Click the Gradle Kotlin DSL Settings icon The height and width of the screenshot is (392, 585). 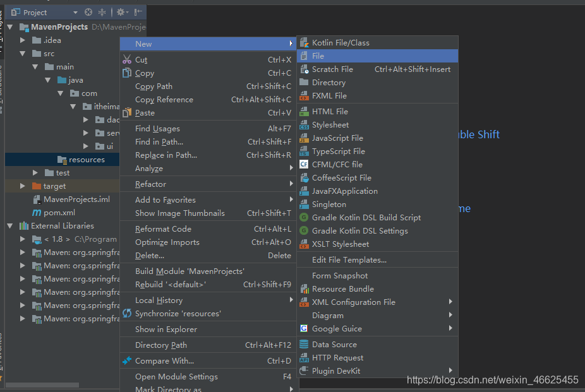point(304,231)
